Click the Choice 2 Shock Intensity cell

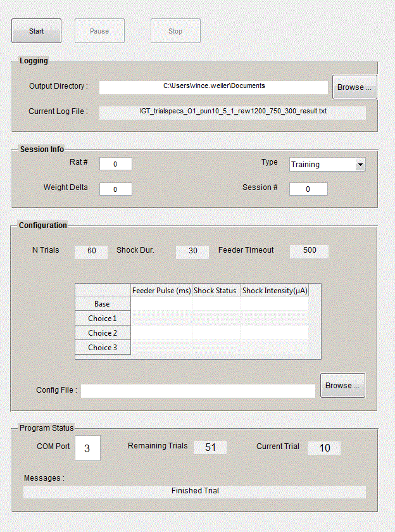click(275, 333)
